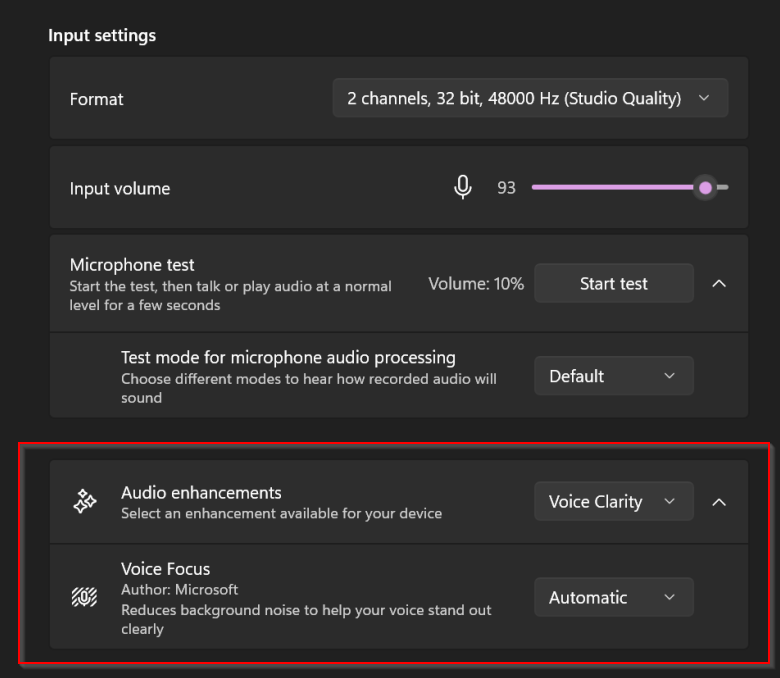Click the Format label

point(97,99)
